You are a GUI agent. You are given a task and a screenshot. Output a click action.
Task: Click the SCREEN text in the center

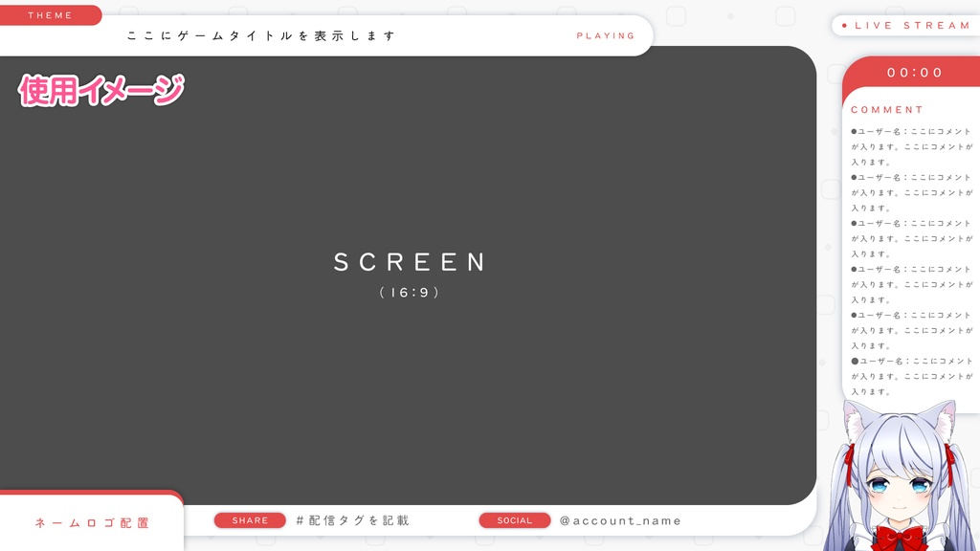point(410,262)
